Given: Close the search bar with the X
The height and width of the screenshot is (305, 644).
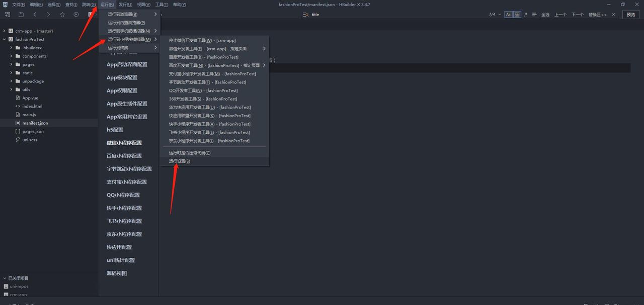Looking at the screenshot, I should 615,15.
